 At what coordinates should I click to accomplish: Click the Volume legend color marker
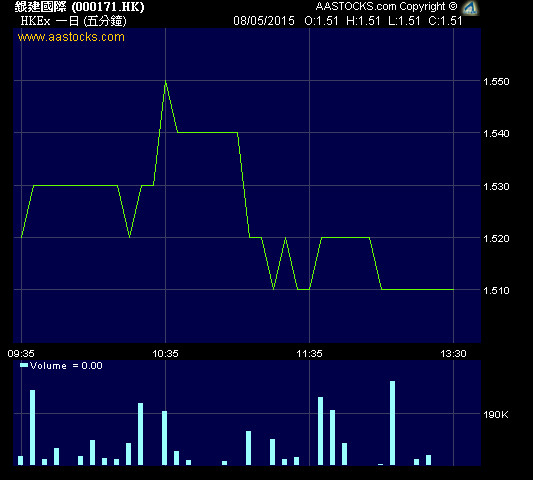[24, 365]
